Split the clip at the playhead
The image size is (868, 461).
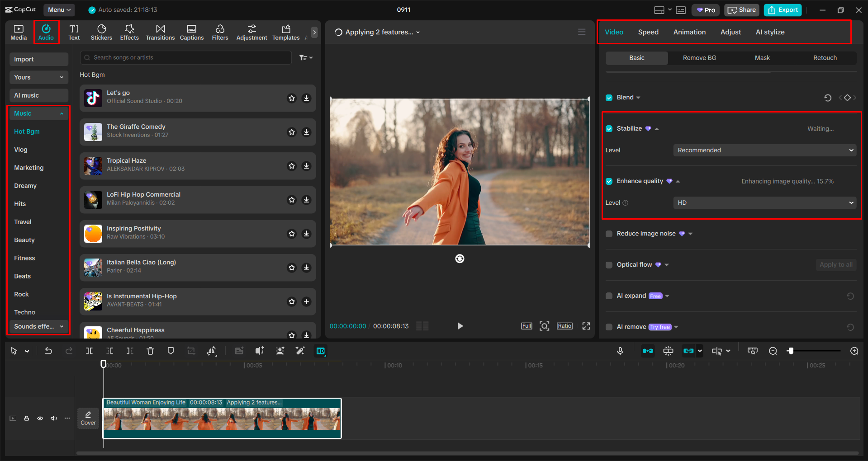89,351
